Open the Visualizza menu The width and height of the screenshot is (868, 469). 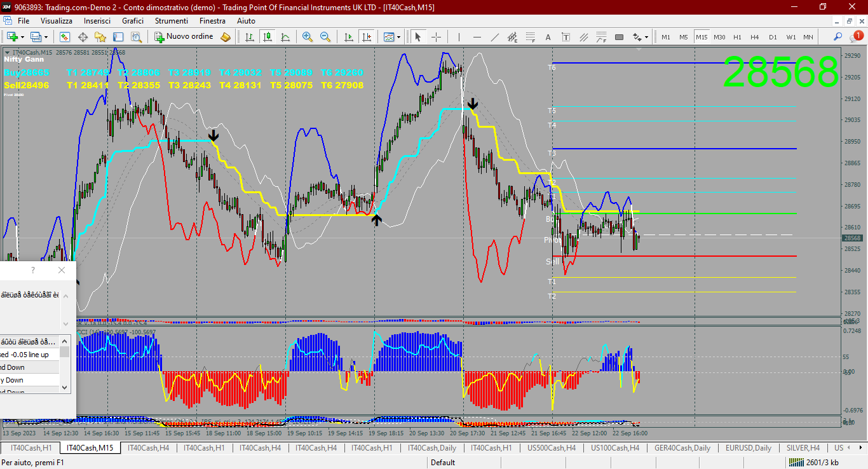tap(57, 21)
